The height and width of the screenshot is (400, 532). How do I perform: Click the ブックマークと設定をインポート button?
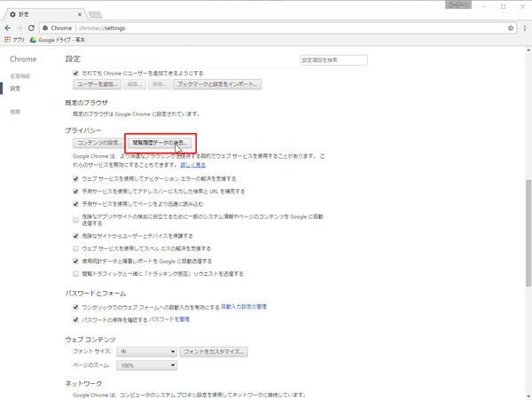click(217, 84)
